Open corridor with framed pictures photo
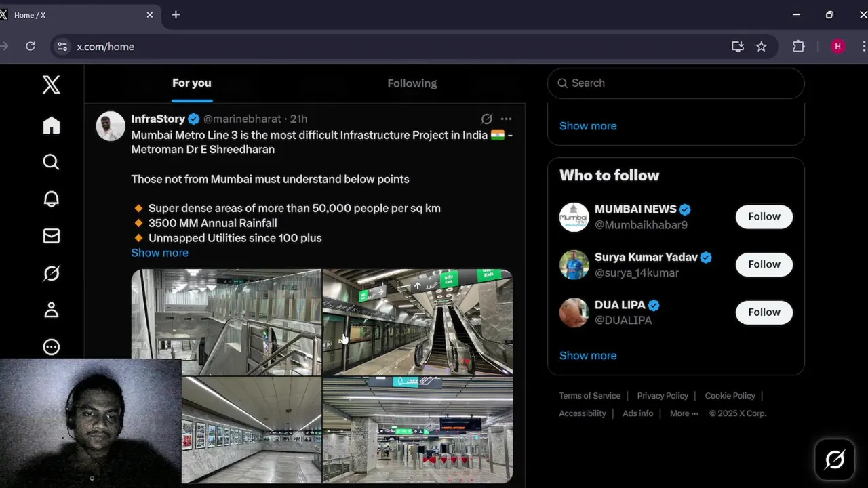Image resolution: width=868 pixels, height=488 pixels. [252, 430]
